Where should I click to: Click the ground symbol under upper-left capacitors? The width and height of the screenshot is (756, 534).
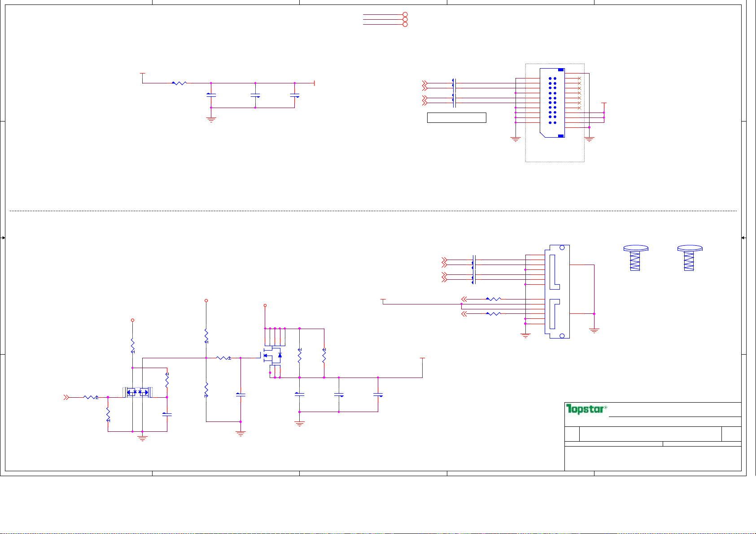[x=211, y=119]
